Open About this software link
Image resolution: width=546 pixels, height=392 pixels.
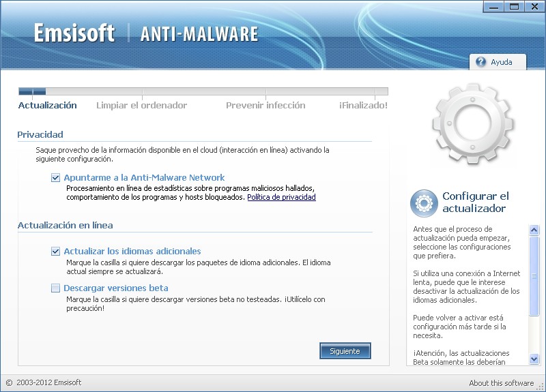(x=501, y=383)
